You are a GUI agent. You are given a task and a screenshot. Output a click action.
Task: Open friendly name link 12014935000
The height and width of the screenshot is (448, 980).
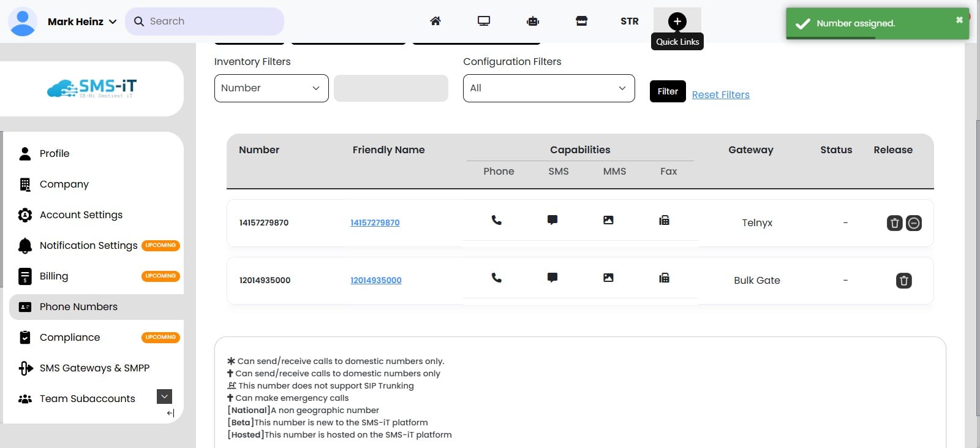pos(376,280)
